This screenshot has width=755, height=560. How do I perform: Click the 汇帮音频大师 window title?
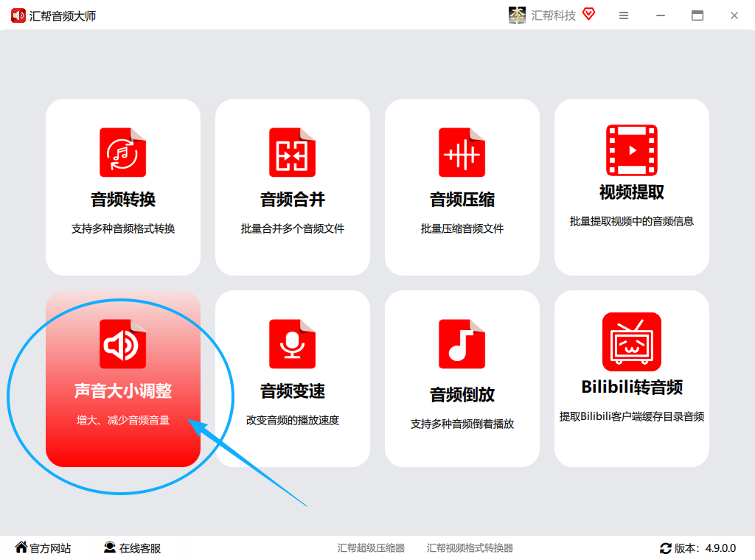coord(63,16)
